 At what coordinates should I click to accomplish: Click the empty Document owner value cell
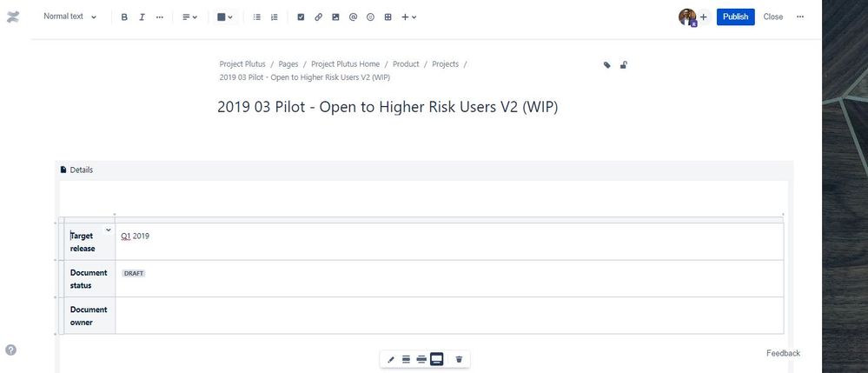click(449, 316)
